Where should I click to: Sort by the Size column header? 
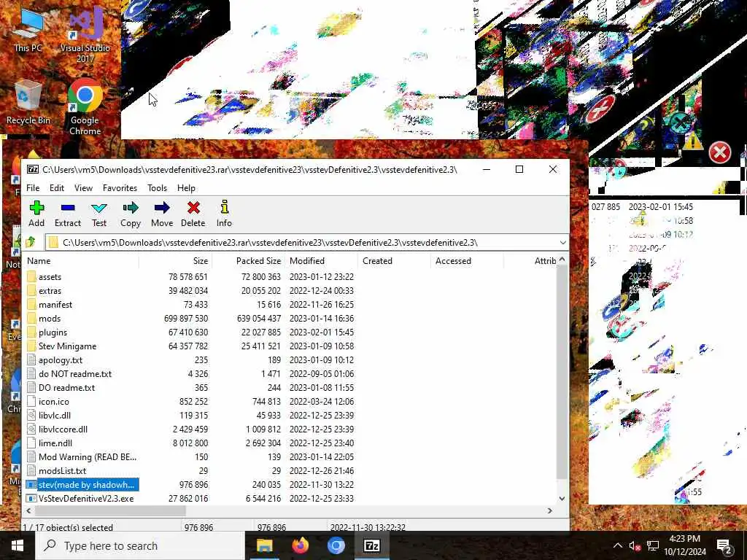pos(175,261)
